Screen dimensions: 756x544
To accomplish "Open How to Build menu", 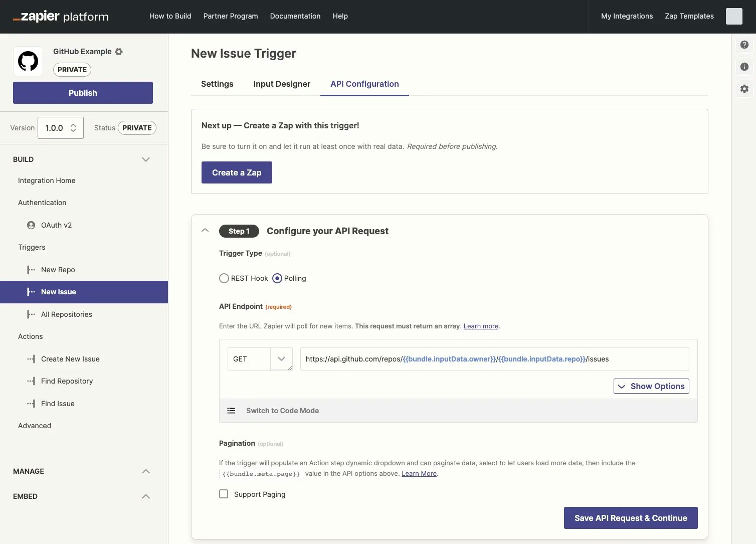I will point(170,16).
